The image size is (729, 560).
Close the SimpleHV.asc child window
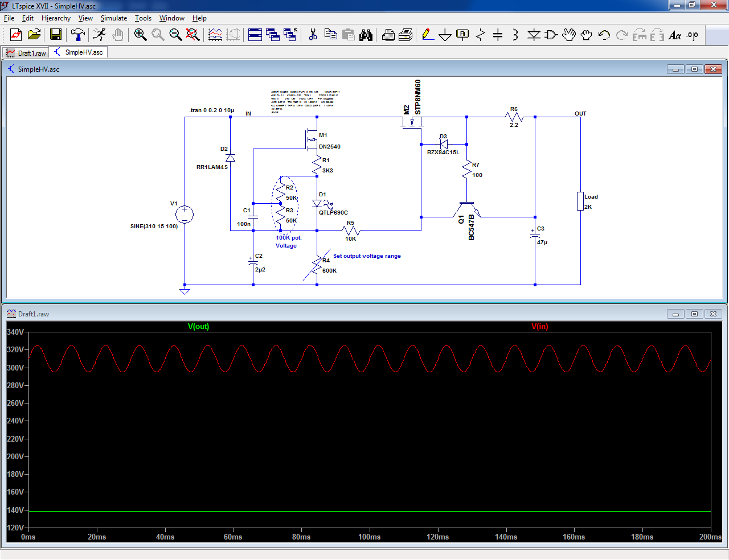click(712, 69)
